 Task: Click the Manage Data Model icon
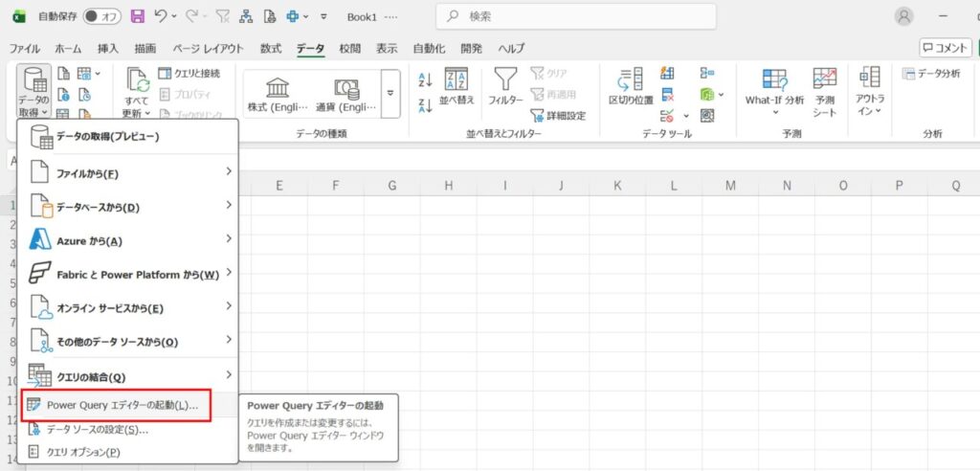(x=707, y=115)
